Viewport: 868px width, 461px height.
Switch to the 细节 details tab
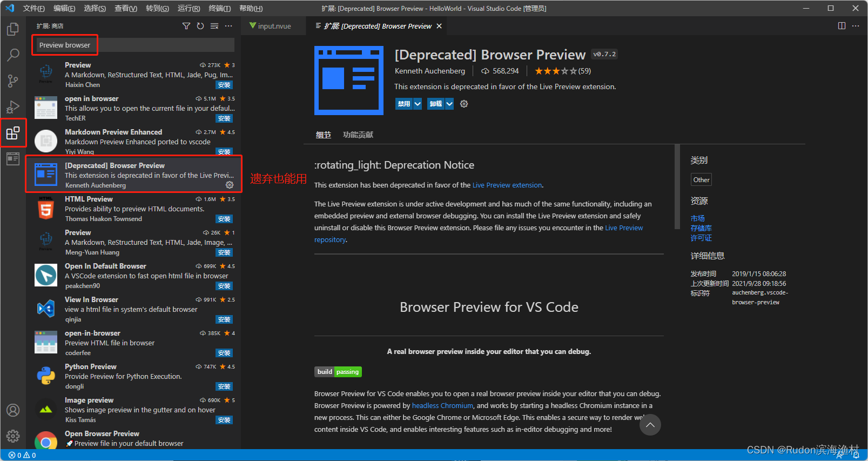(x=323, y=135)
